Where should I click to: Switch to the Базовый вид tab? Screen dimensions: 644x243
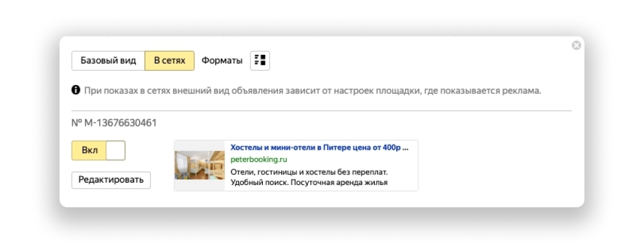coord(108,60)
